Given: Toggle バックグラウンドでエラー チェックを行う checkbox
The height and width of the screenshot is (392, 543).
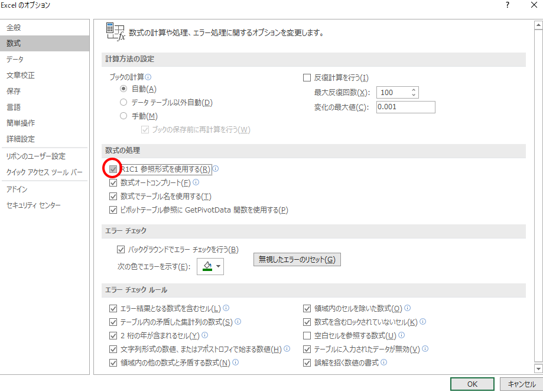Looking at the screenshot, I should coord(121,249).
